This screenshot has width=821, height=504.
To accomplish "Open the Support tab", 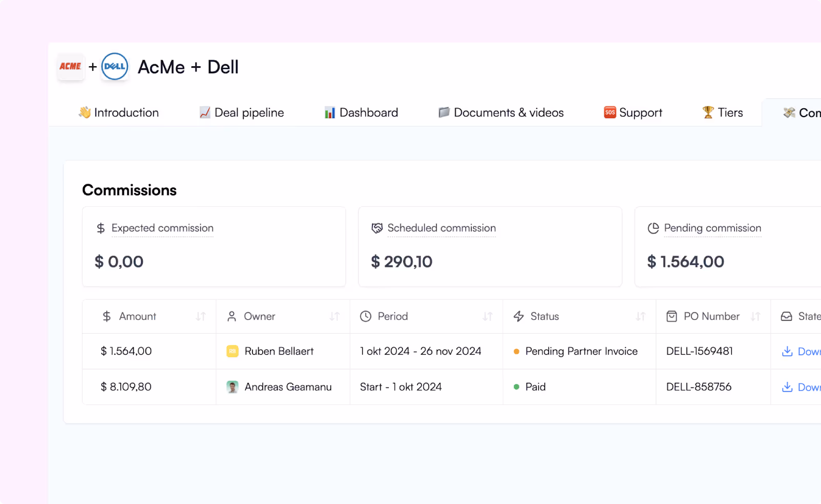I will 633,112.
